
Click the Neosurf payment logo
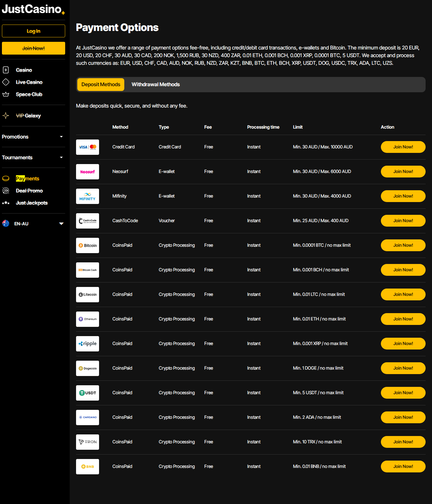coord(87,172)
